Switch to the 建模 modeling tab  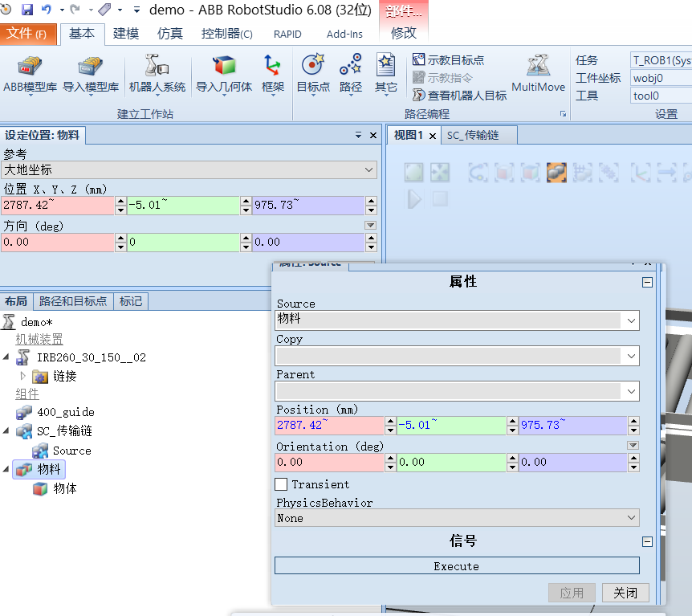[x=126, y=34]
